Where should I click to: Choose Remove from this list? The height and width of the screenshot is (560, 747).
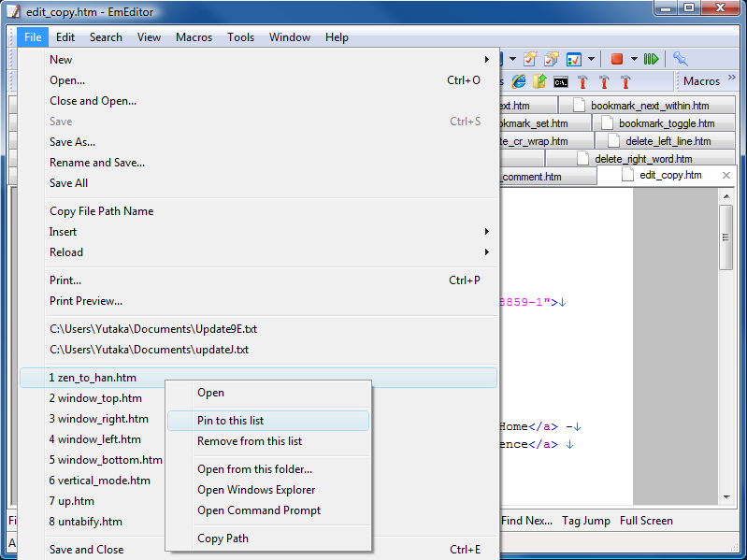click(268, 441)
